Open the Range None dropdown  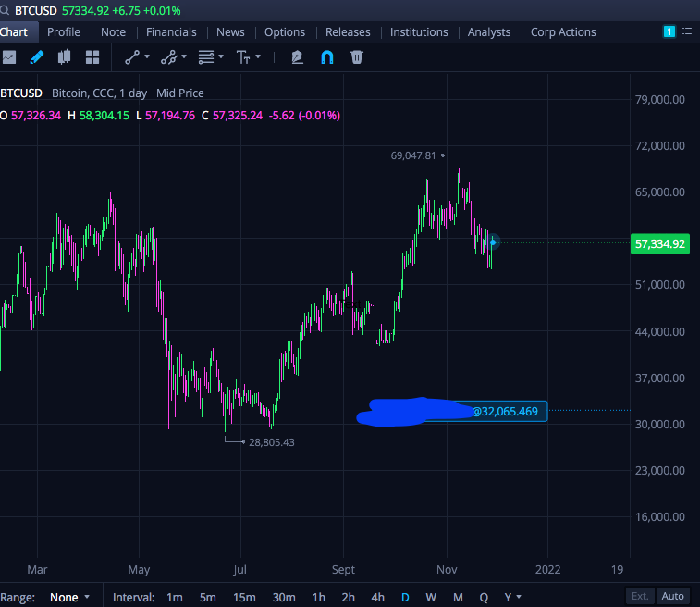click(x=69, y=597)
